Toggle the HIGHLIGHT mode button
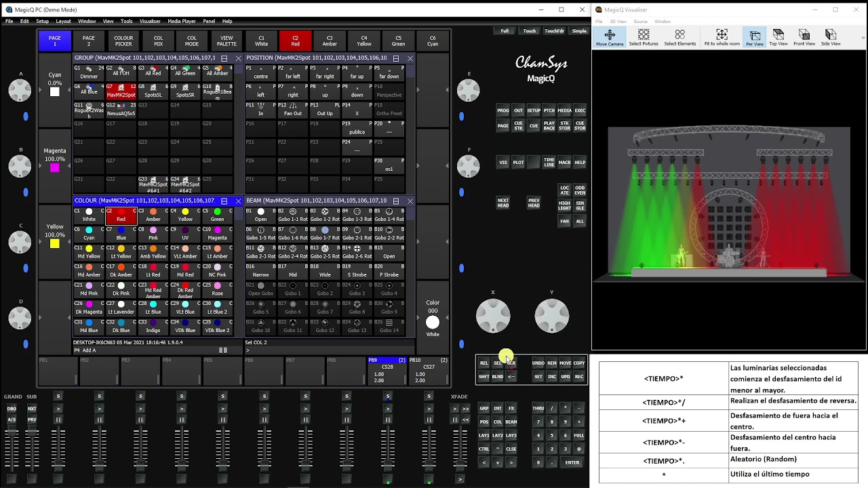Screen dimensions: 868x488 [564, 205]
